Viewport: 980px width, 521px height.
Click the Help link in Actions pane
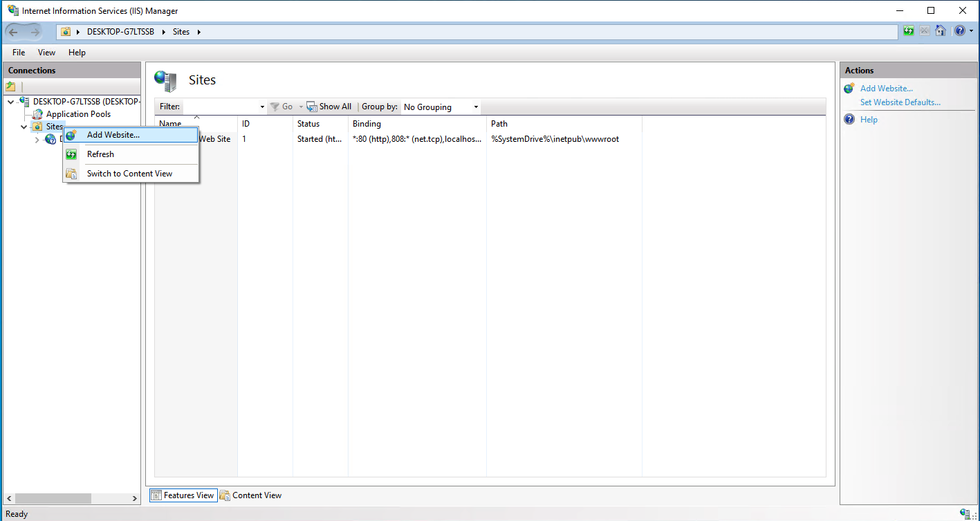869,120
